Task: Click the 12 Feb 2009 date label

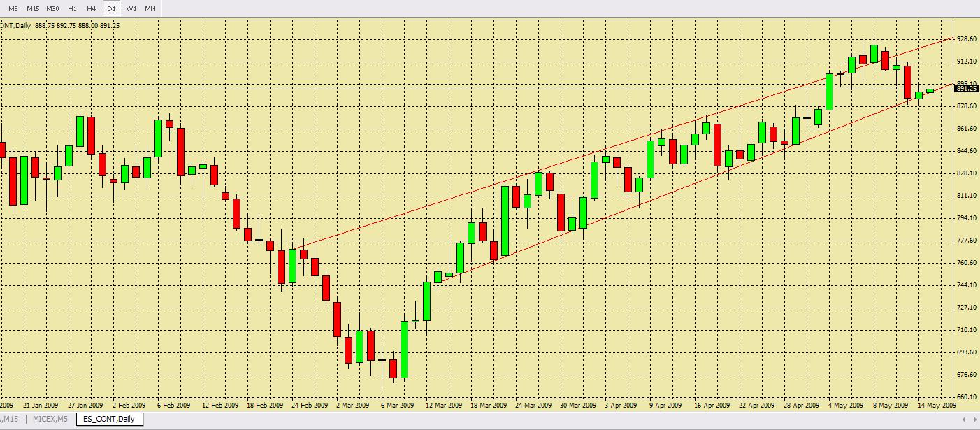Action: 219,405
